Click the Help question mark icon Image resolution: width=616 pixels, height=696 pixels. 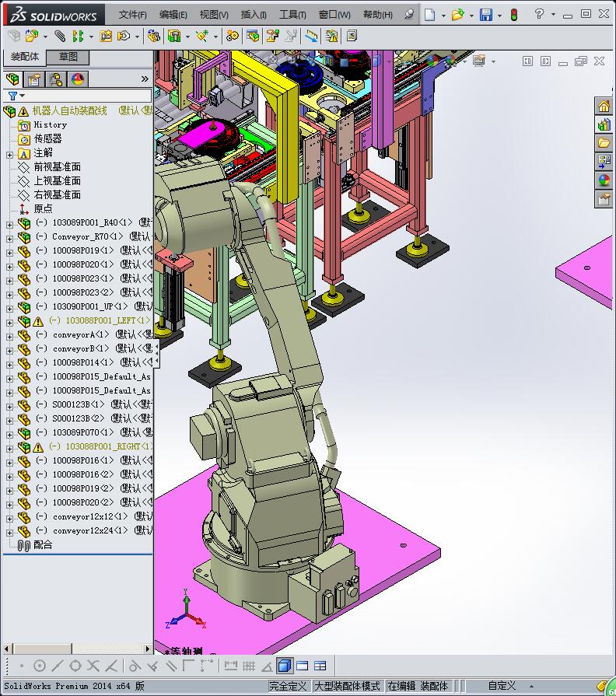539,14
